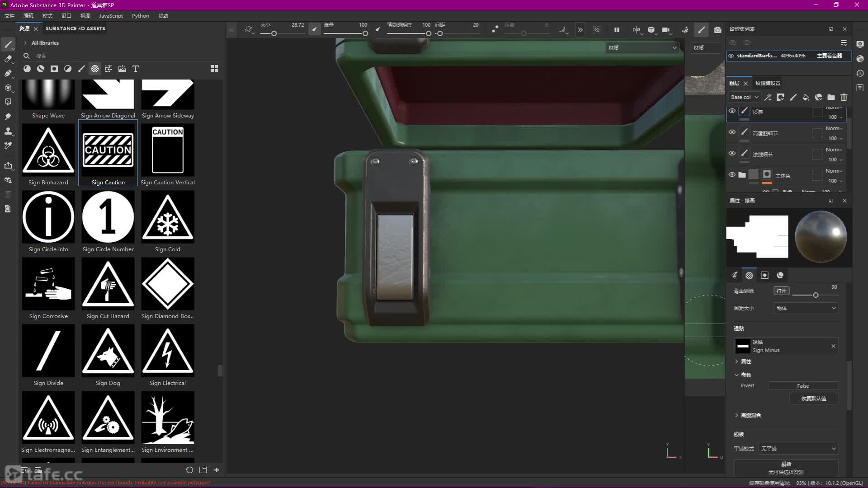The image size is (868, 488).
Task: Delete layer with the trash icon
Action: (844, 97)
